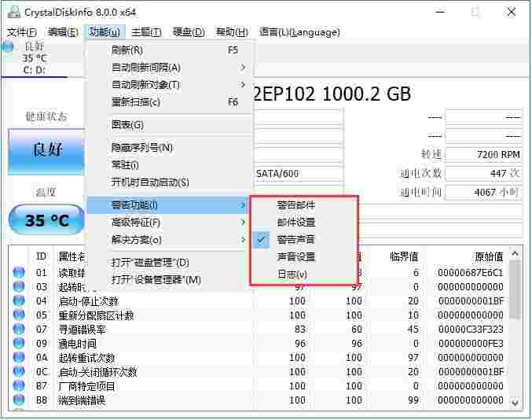Expand 高级特征(F) submenu
Viewport: 532px width, 420px height.
point(170,223)
